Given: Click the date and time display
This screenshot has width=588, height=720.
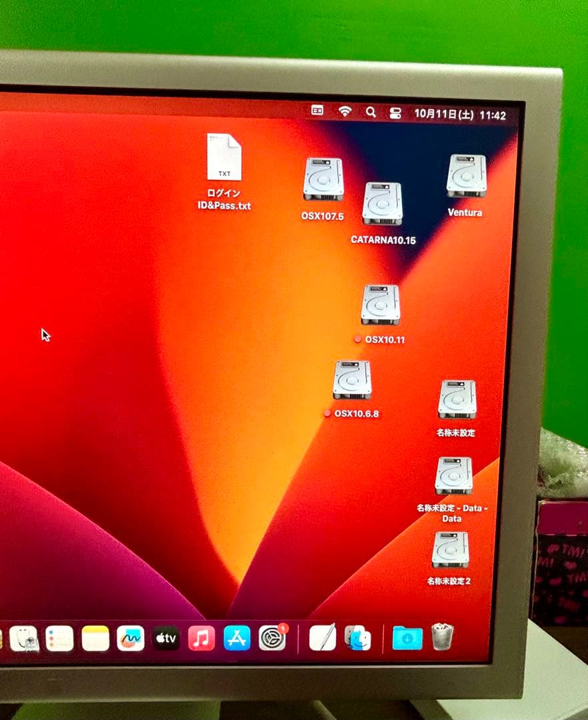Looking at the screenshot, I should [x=460, y=115].
